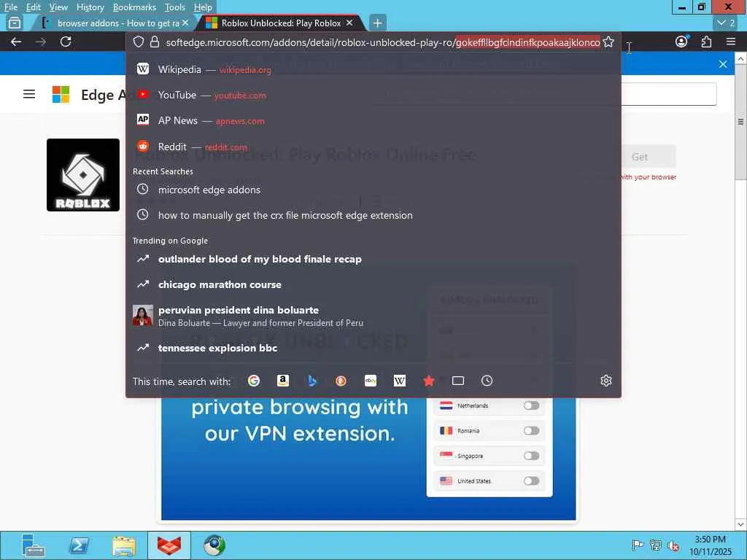Search this time with eBay
This screenshot has height=560, width=747.
[371, 381]
